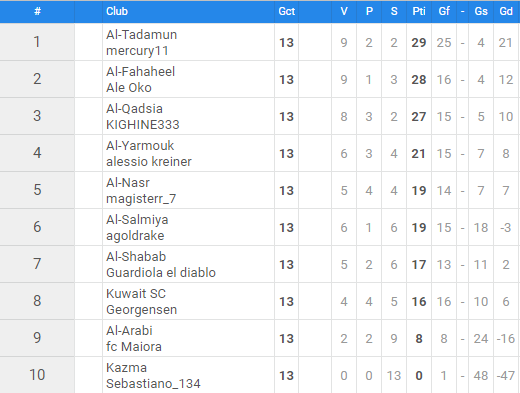
Task: Open fc Maiora manager profile
Action: click(134, 347)
